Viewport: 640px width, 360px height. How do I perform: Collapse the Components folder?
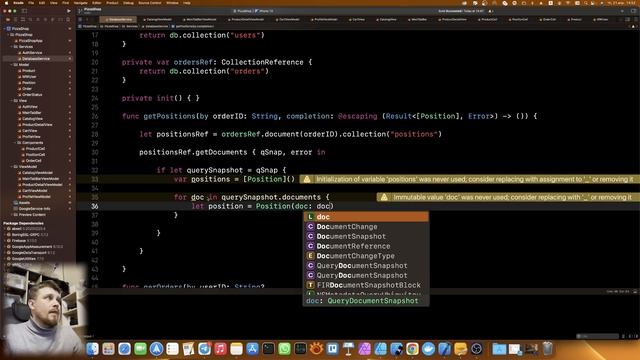pos(15,143)
